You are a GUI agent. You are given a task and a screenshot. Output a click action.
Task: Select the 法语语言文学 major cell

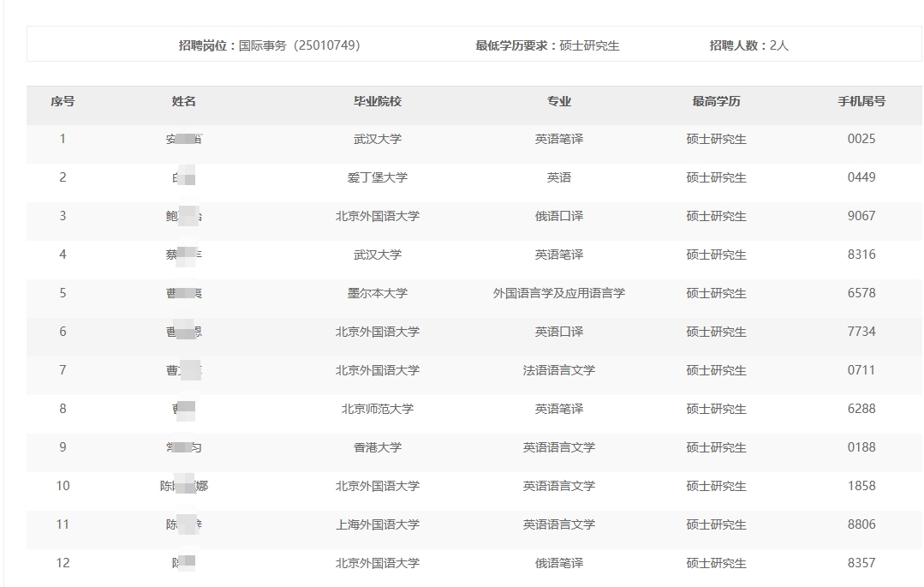point(559,370)
